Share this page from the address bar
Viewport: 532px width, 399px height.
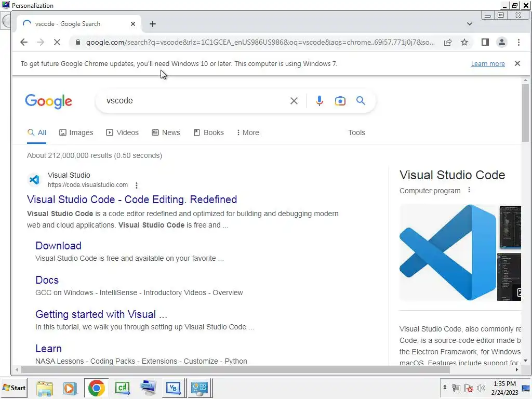(x=448, y=42)
